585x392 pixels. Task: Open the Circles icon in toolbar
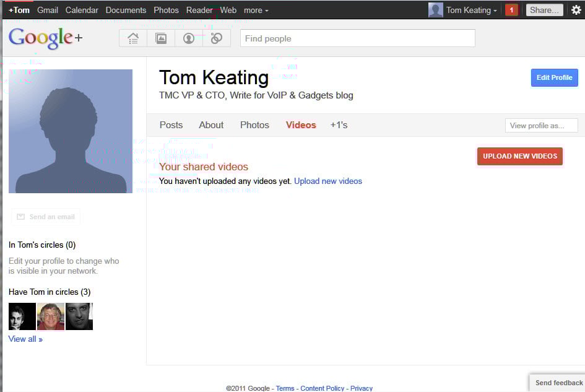pos(216,38)
